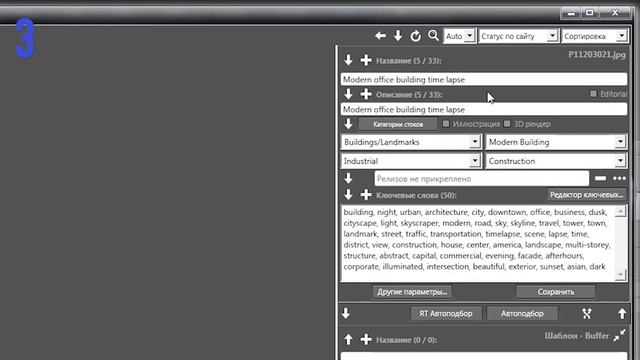Open the Construction category dropdown
640x360 pixels.
(556, 161)
